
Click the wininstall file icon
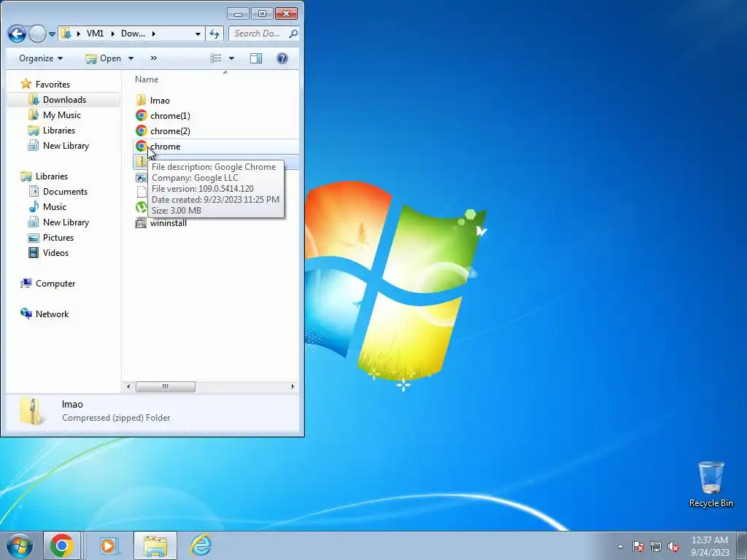tap(141, 223)
